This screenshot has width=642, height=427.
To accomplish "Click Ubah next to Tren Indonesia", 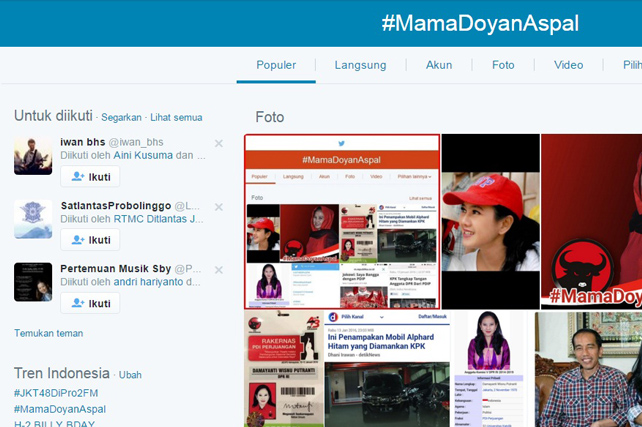I will [130, 375].
